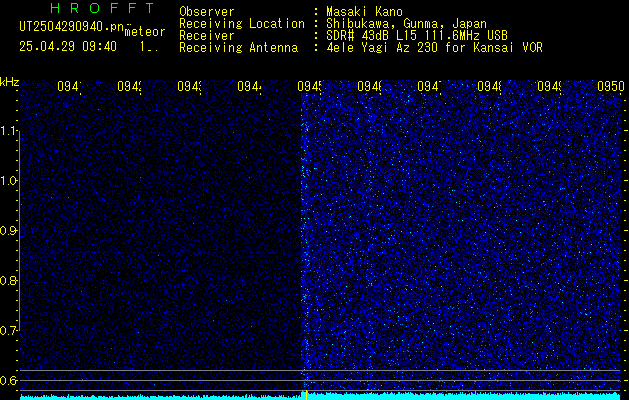
Task: Click the 0.7 kHz axis label
Action: [x=8, y=331]
